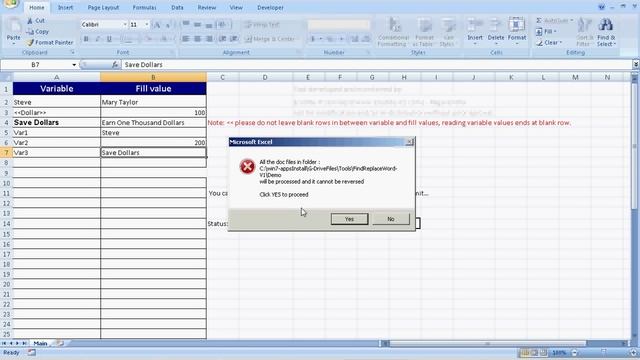Select the Main sheet tab

point(40,343)
